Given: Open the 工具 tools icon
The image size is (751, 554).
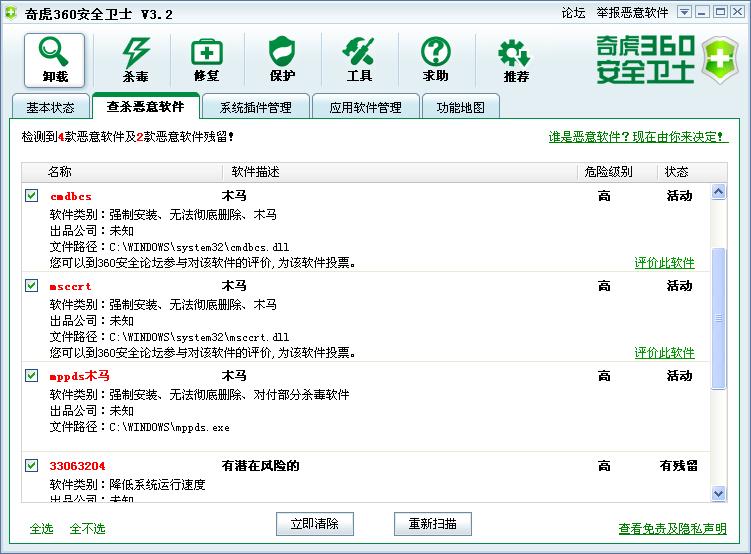Looking at the screenshot, I should [359, 60].
